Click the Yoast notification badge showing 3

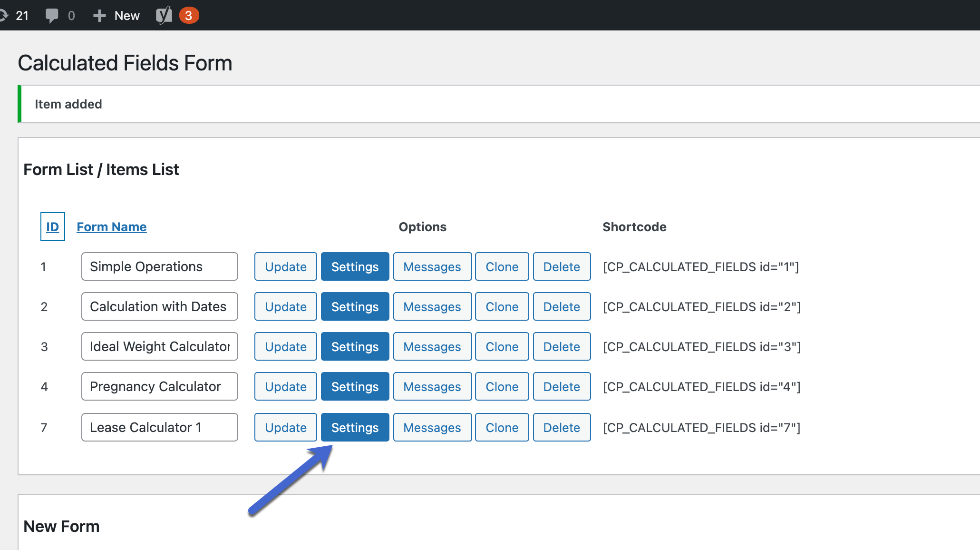189,16
